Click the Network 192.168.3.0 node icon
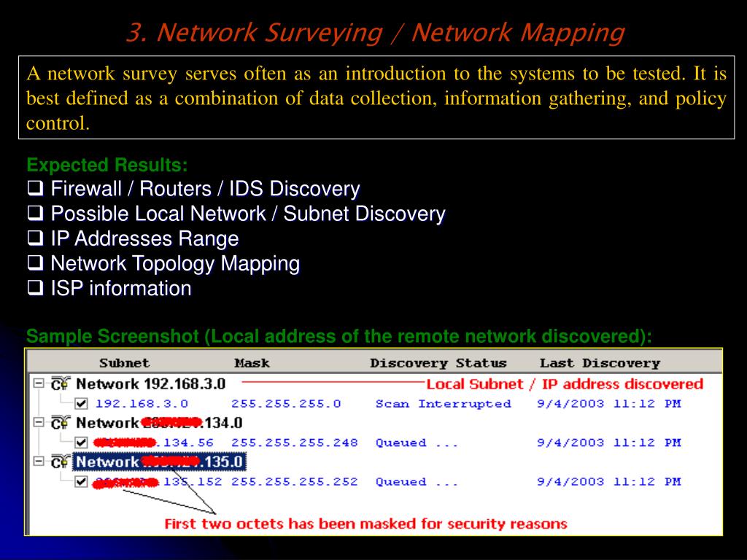Viewport: 747px width, 560px height. pos(60,384)
